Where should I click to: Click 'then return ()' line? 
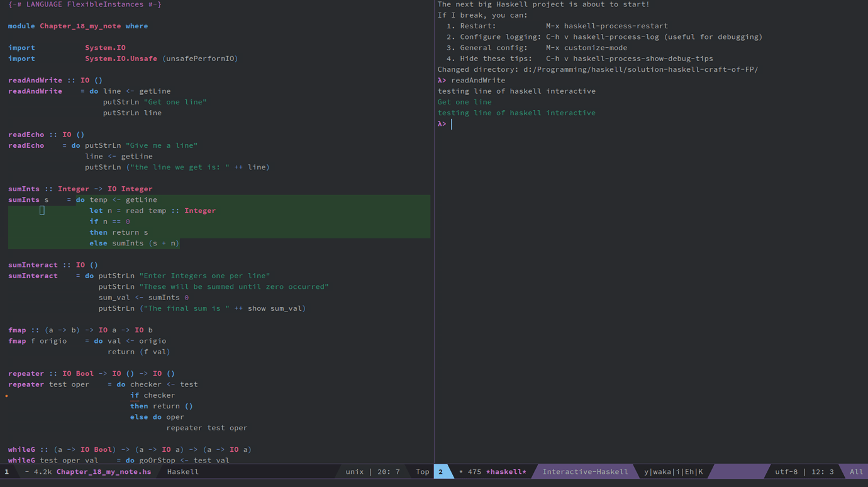tap(162, 406)
